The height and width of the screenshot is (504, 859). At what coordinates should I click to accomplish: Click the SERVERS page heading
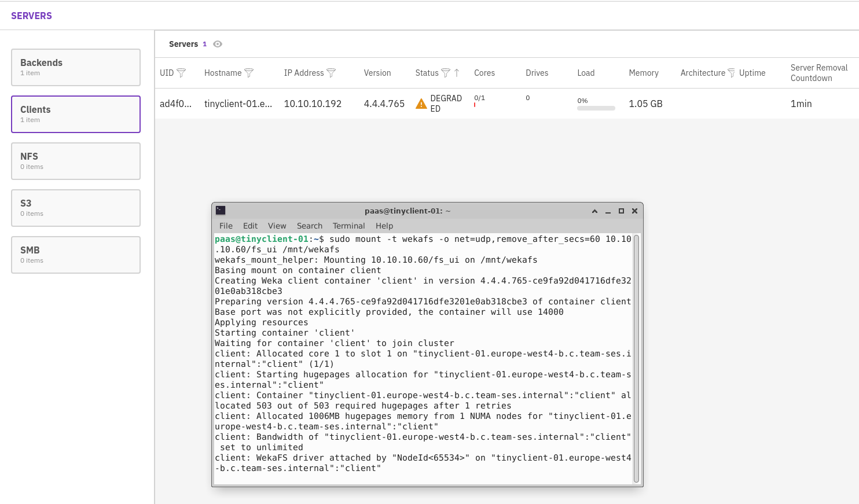coord(31,16)
